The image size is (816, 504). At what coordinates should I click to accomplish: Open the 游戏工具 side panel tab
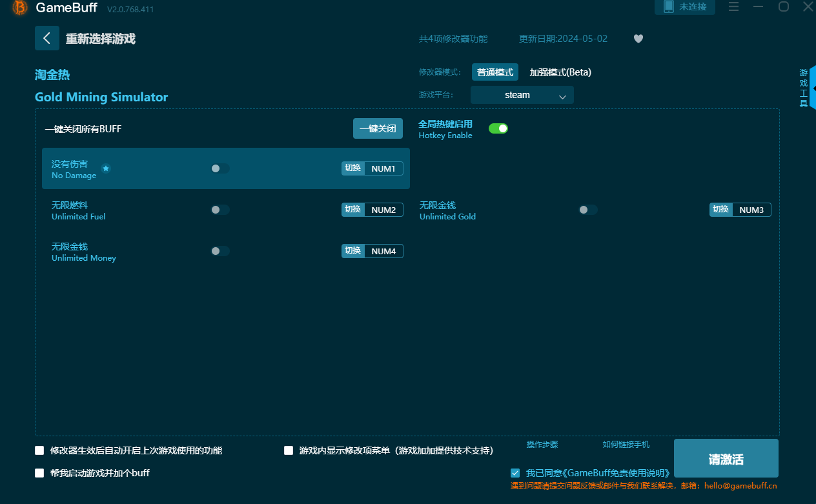click(804, 88)
